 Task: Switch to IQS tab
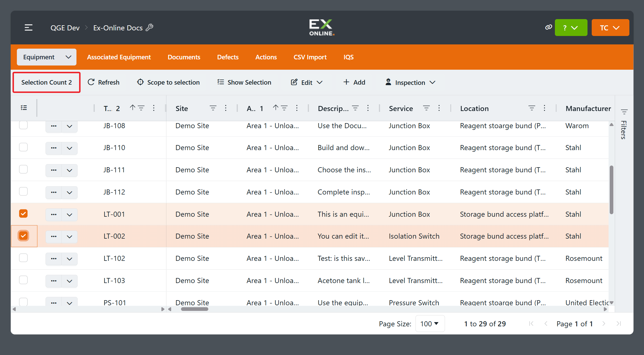(348, 57)
